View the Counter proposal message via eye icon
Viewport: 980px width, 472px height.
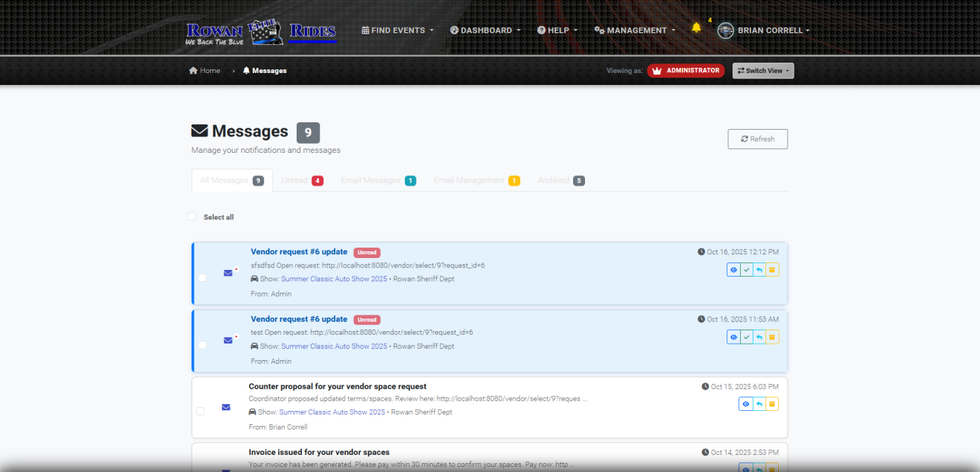(745, 404)
